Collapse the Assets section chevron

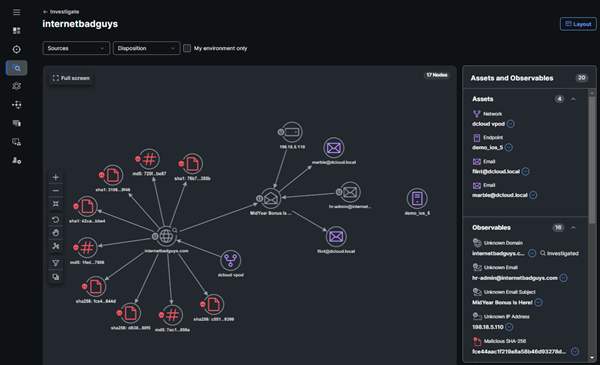573,99
